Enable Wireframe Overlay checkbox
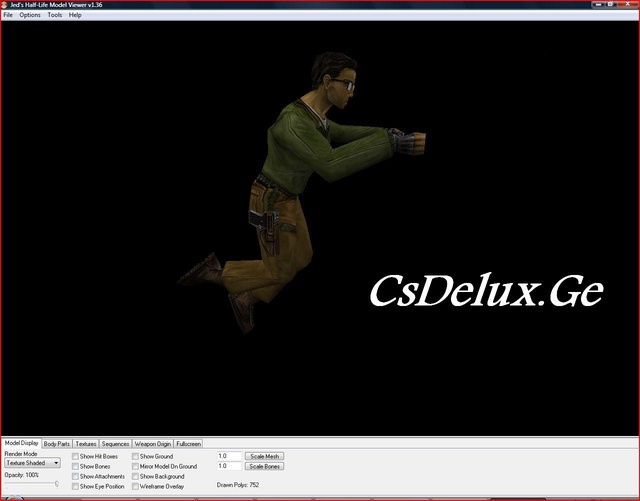The width and height of the screenshot is (640, 501). [135, 486]
